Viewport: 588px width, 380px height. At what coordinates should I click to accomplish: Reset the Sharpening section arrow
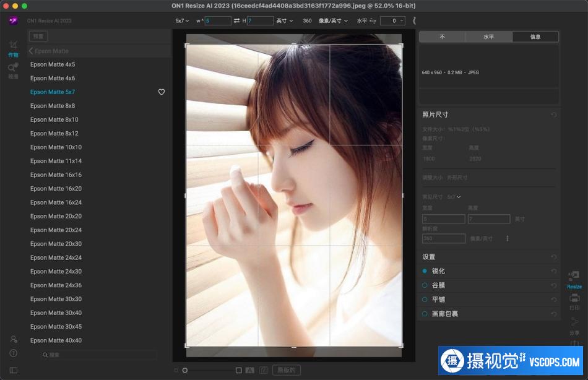[554, 271]
